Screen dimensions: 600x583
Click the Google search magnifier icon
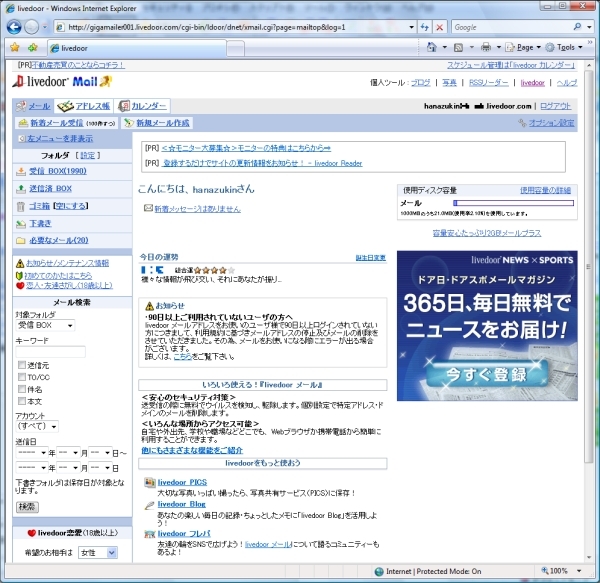577,27
